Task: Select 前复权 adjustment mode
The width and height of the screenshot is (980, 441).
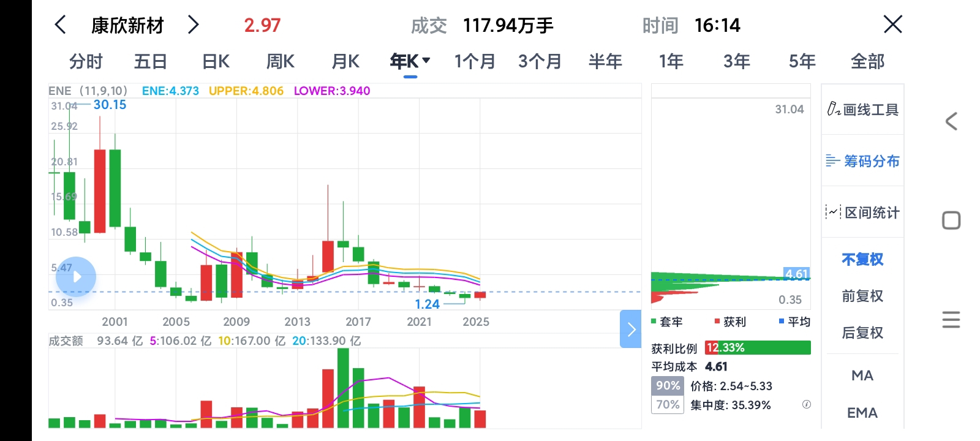Action: (x=862, y=296)
